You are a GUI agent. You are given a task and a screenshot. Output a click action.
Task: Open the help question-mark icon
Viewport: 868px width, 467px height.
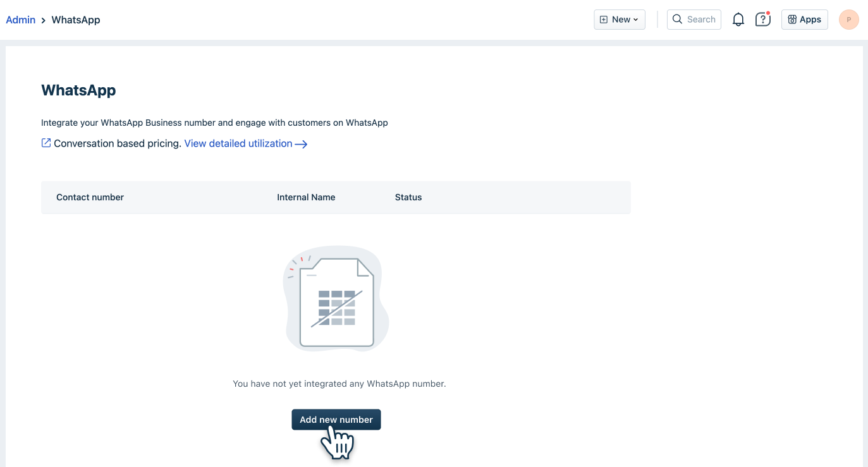(763, 20)
